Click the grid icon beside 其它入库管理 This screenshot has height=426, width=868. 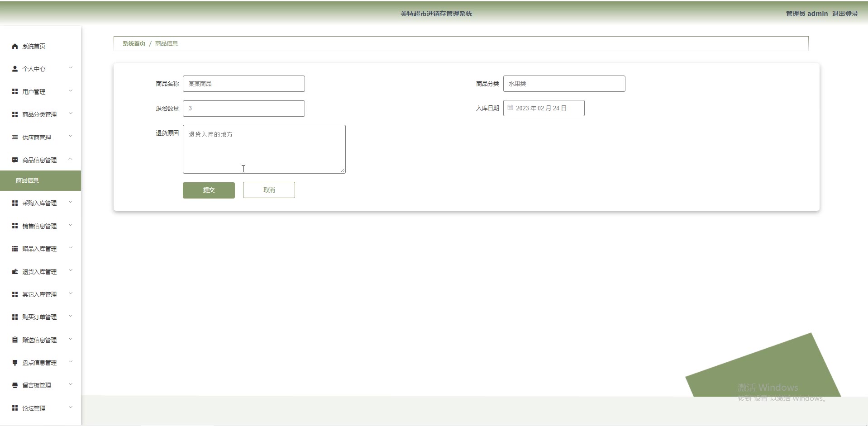coord(15,294)
